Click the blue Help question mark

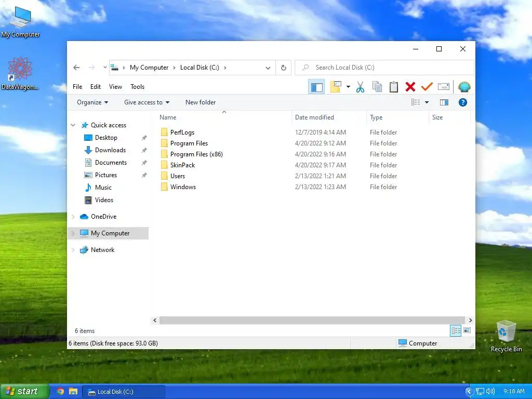tap(463, 102)
